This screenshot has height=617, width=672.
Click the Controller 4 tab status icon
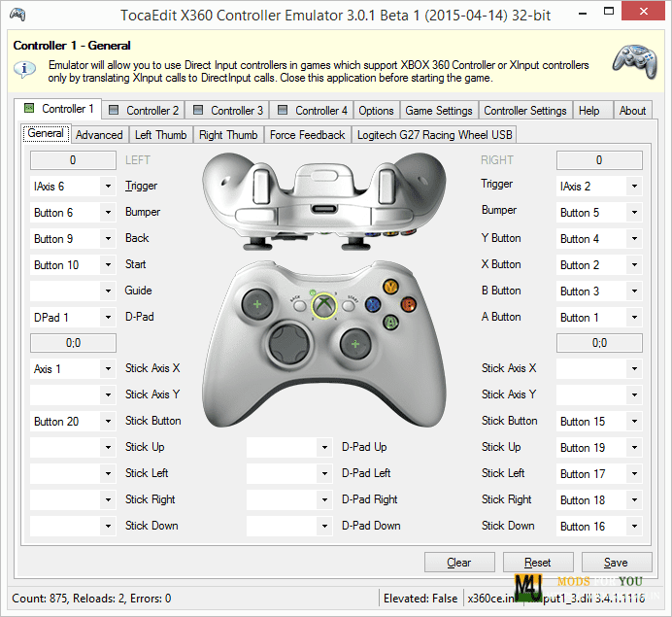coord(283,110)
